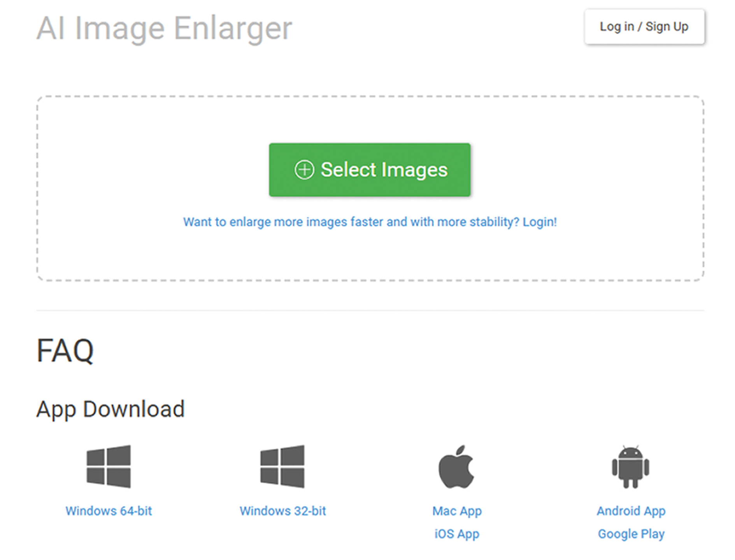Go to the Google Play link

point(631,534)
